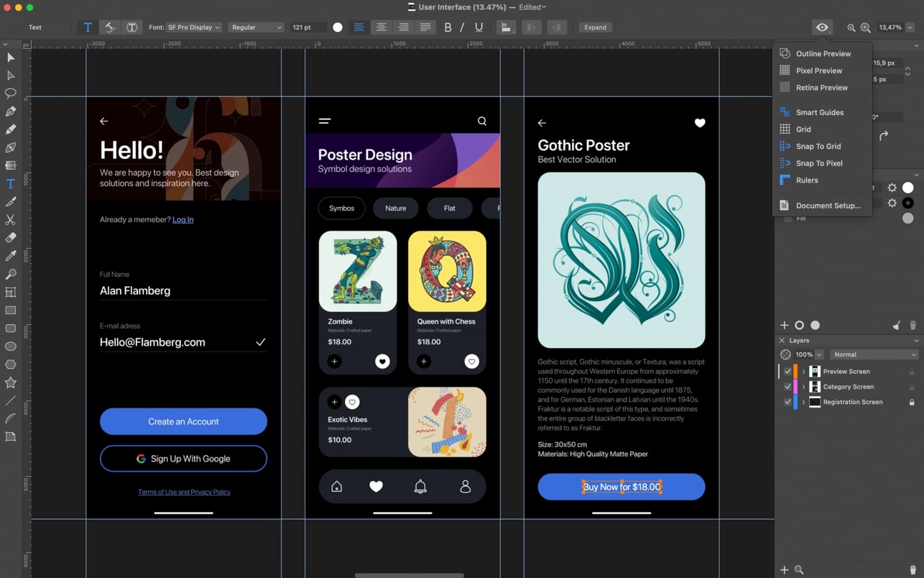Select the Pen tool in the left toolbar
This screenshot has width=924, height=578.
tap(10, 111)
